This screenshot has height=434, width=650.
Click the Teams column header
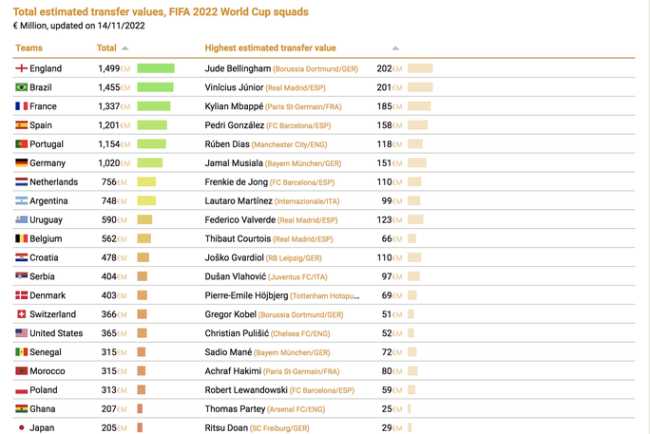tap(30, 48)
